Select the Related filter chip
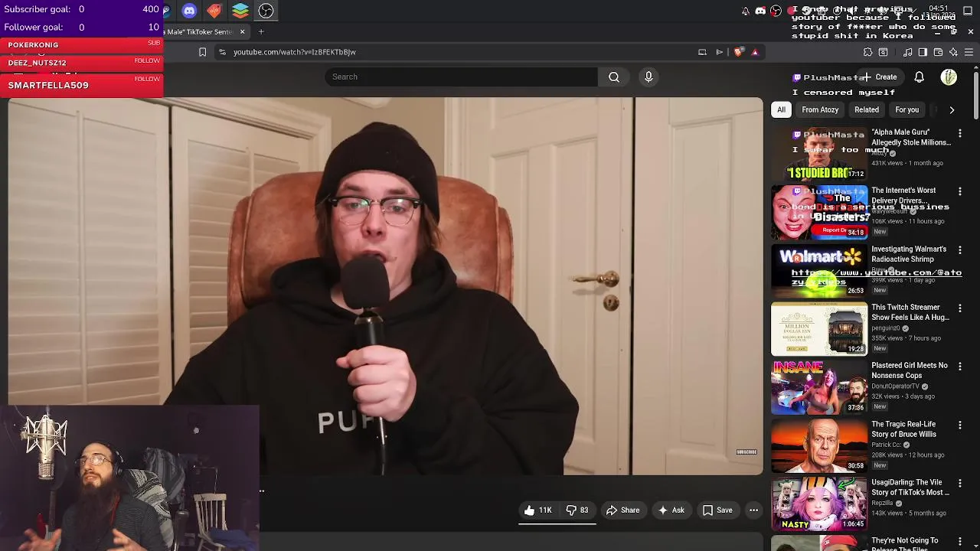Screen dimensions: 980x551 click(x=867, y=109)
